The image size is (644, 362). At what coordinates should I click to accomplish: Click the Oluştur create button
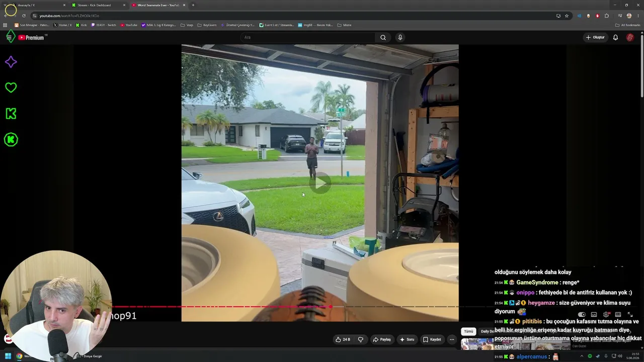click(595, 37)
